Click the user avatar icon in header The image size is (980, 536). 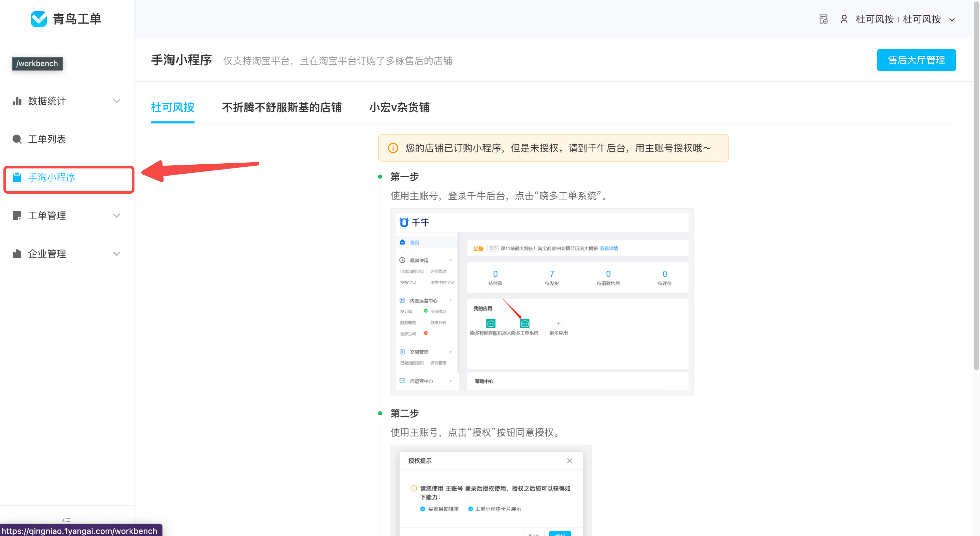tap(844, 19)
